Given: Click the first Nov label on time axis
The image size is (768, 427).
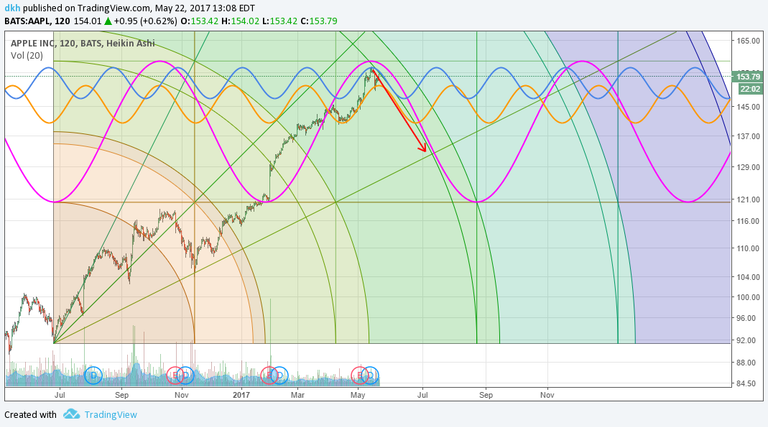Looking at the screenshot, I should 182,395.
